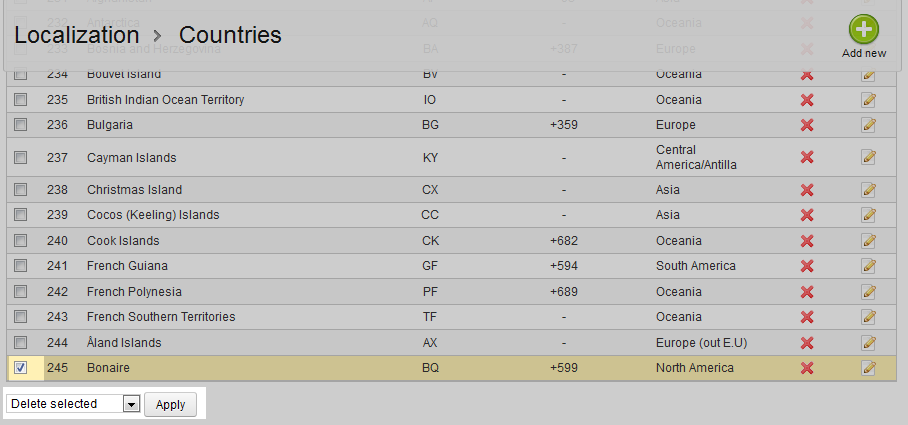Open edit pencil for French Guiana
The width and height of the screenshot is (908, 425).
coord(868,266)
